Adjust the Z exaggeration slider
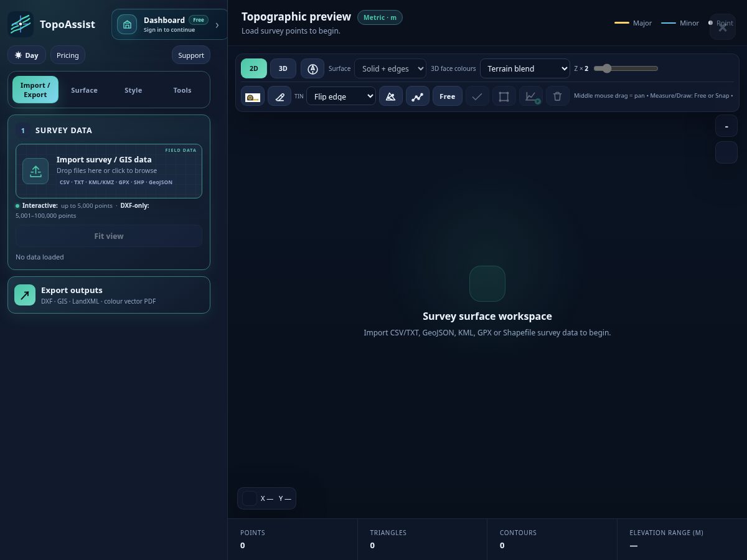The image size is (747, 560). point(626,68)
